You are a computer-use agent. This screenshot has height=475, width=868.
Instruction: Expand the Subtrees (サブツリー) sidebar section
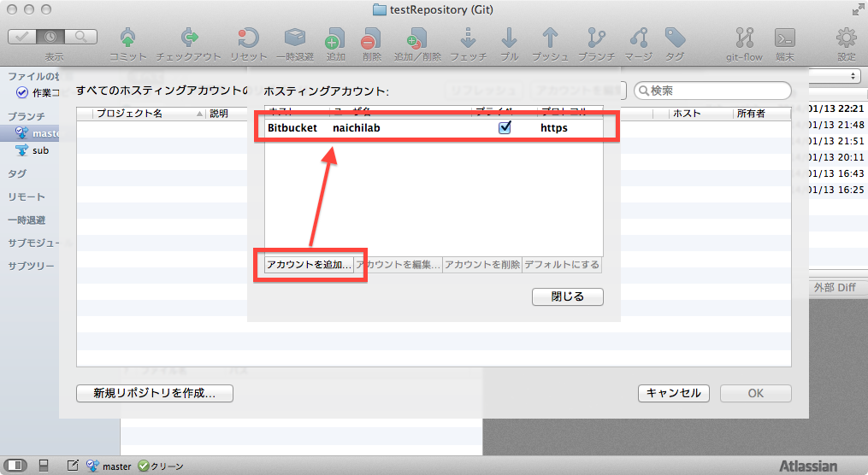pos(31,266)
